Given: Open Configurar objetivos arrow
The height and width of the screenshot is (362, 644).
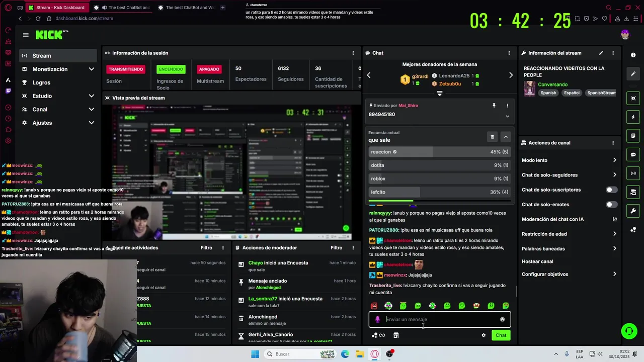Looking at the screenshot, I should tap(614, 274).
